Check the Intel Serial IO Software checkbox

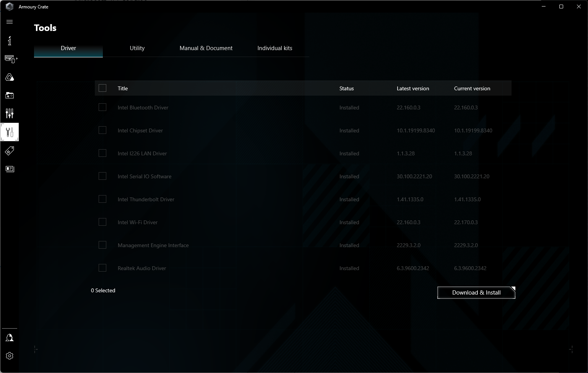coord(102,176)
